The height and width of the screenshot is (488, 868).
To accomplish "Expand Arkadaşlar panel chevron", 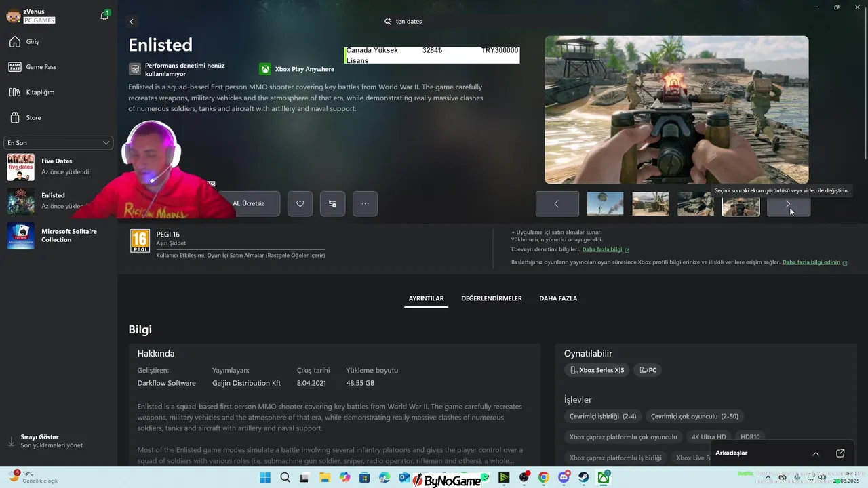I will coord(816,453).
